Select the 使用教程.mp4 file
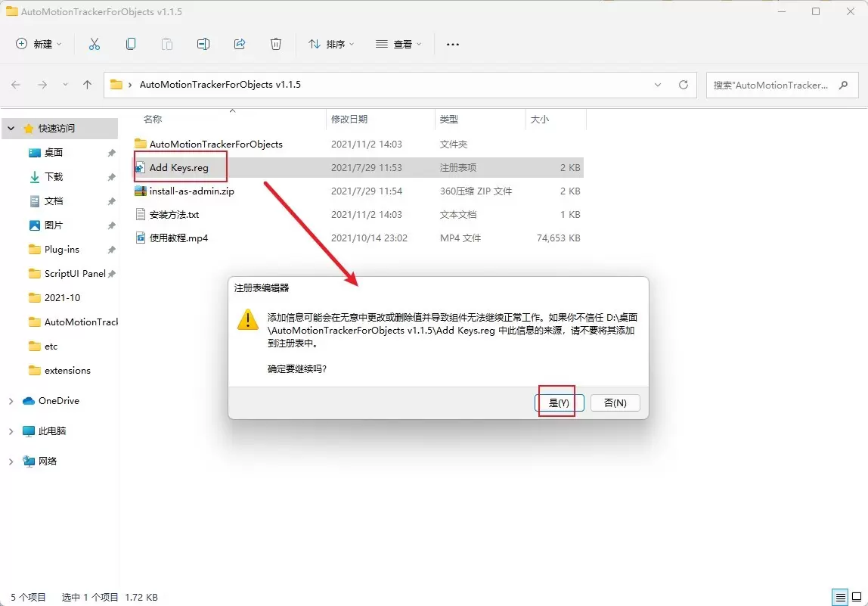868x606 pixels. click(x=178, y=238)
